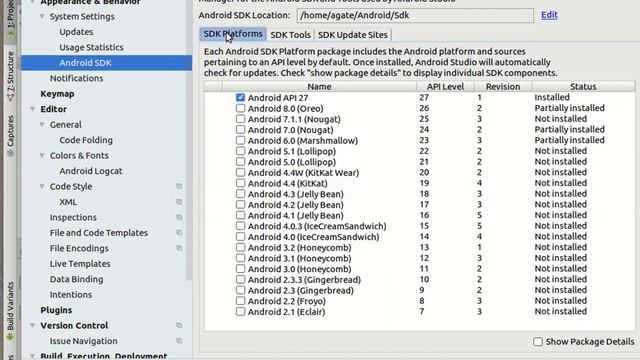Viewport: 640px width, 360px height.
Task: Tick Android 7.1.1 (Nougat) checkbox
Action: pyautogui.click(x=240, y=119)
